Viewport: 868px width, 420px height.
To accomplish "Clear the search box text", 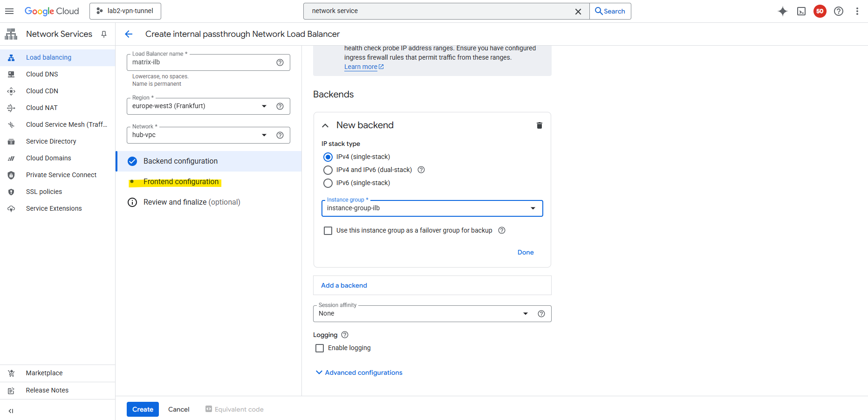I will [578, 12].
